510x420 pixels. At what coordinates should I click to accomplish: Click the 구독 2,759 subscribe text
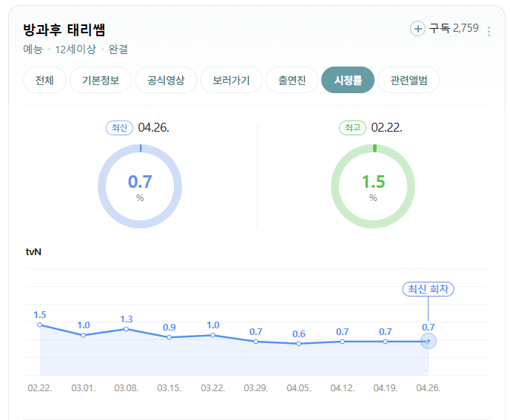[454, 28]
